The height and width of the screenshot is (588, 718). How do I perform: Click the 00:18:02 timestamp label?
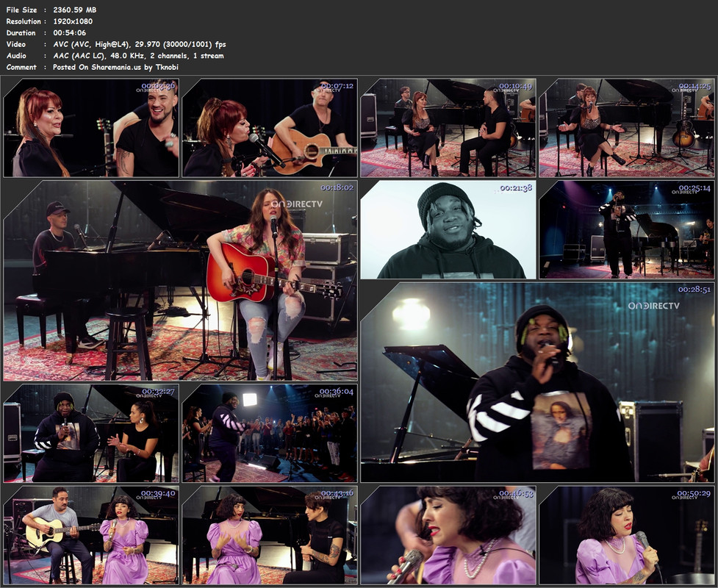point(337,187)
